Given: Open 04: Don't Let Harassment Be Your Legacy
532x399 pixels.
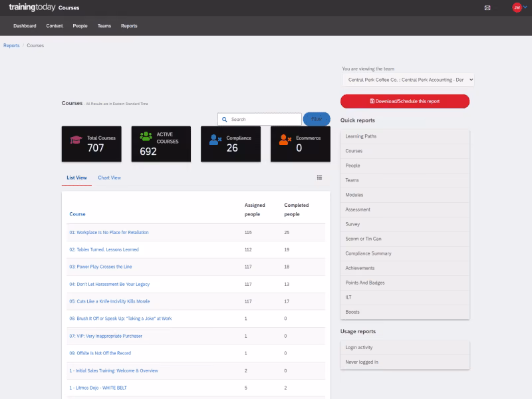Looking at the screenshot, I should click(109, 285).
